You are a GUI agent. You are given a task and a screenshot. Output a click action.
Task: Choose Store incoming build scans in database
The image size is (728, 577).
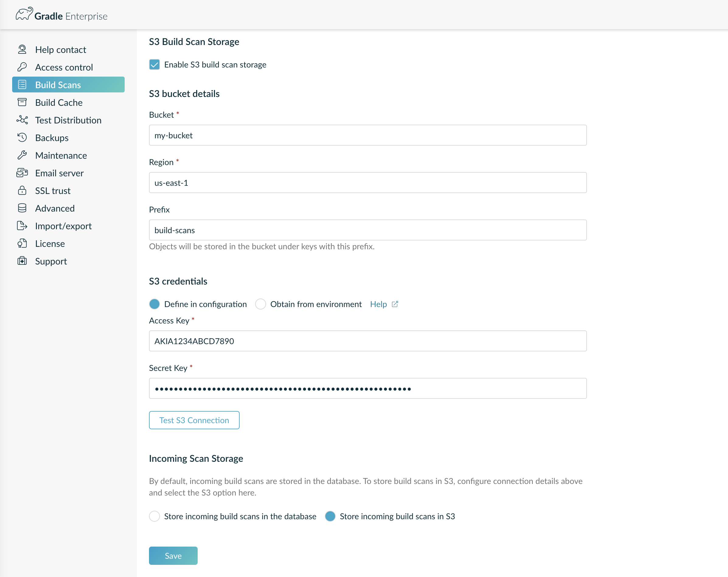click(x=154, y=516)
